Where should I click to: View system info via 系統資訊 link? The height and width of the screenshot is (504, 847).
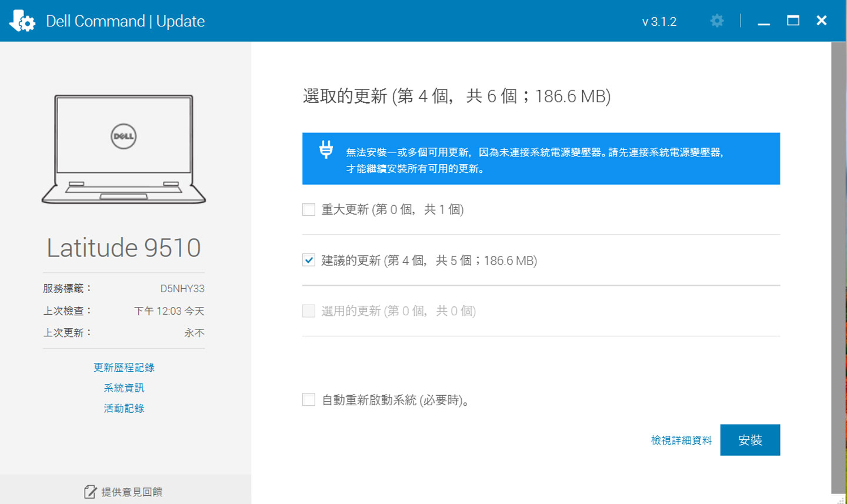click(124, 388)
